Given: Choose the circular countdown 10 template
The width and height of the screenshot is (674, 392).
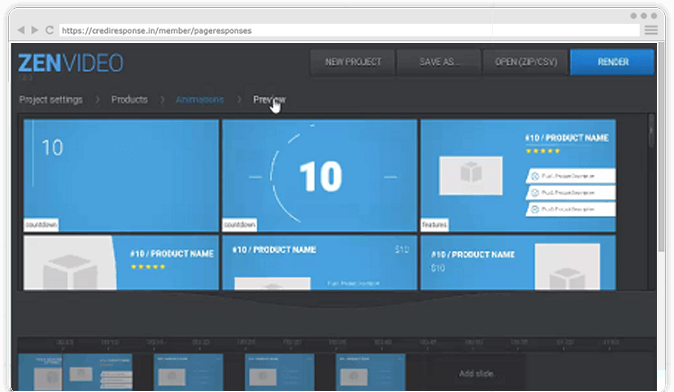Looking at the screenshot, I should click(319, 175).
